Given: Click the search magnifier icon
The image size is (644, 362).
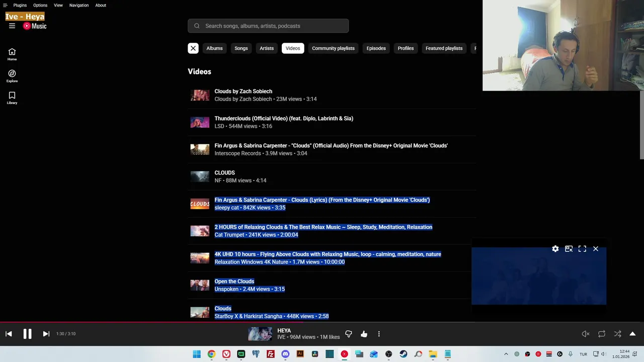Looking at the screenshot, I should click(197, 26).
